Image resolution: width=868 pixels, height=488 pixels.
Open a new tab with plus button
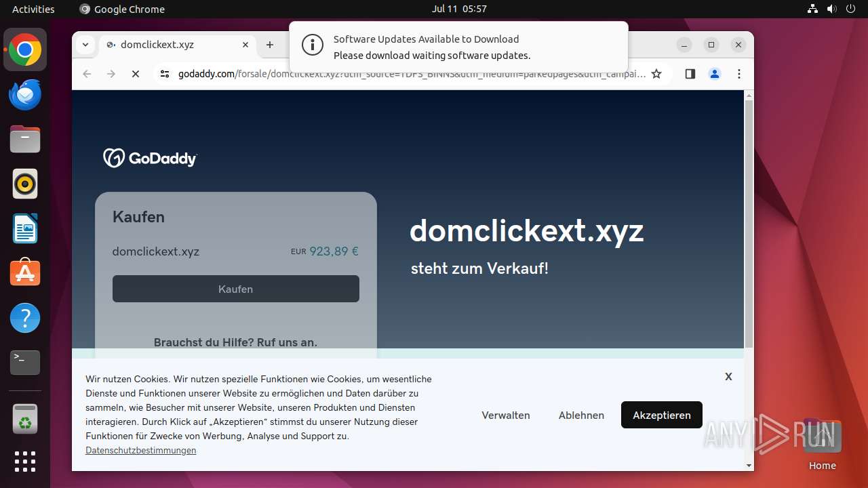point(270,45)
